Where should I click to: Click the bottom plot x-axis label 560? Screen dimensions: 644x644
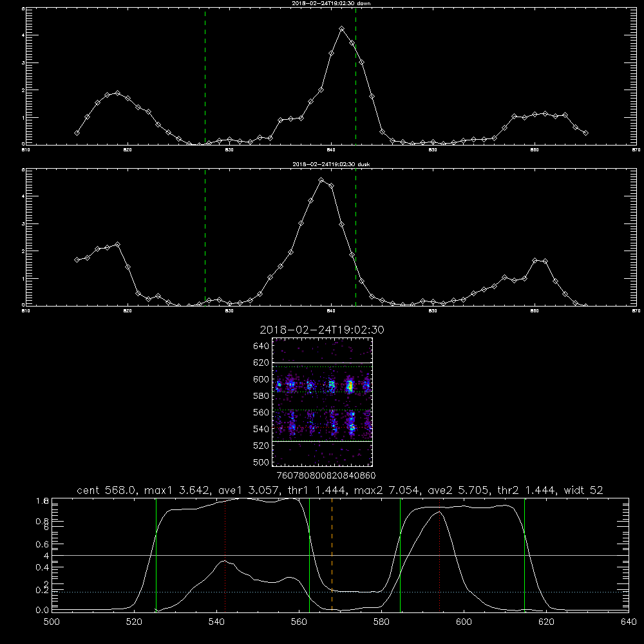pyautogui.click(x=299, y=622)
